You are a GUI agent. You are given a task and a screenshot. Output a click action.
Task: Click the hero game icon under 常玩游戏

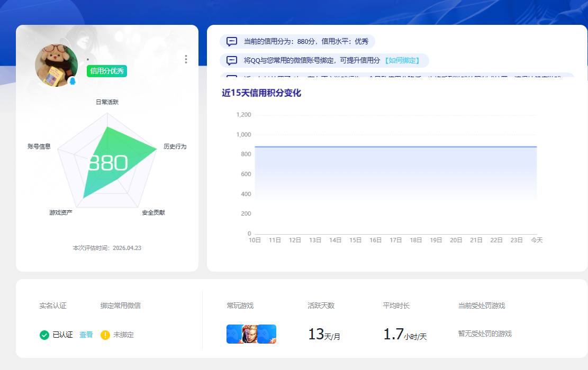point(250,334)
